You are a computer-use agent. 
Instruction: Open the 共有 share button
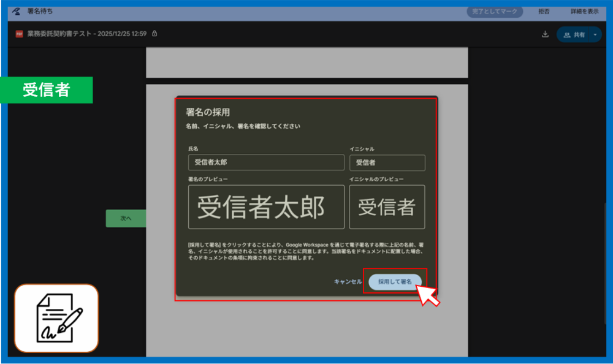[574, 35]
